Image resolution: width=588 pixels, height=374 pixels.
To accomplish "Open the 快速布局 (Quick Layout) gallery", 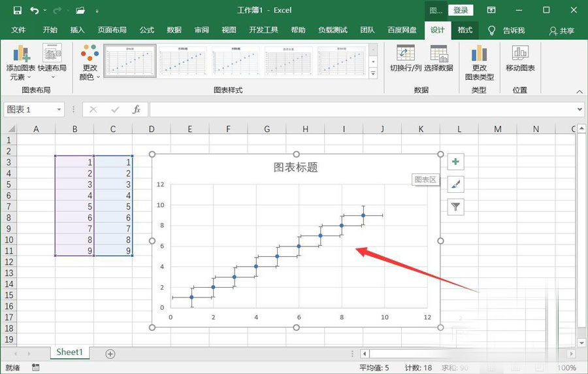I will pyautogui.click(x=52, y=54).
